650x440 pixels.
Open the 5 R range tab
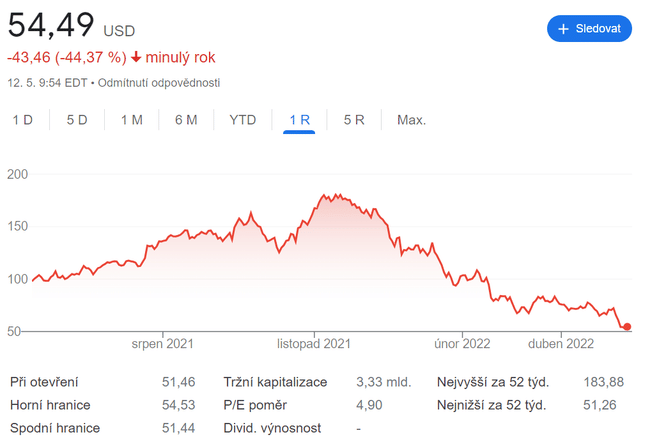tap(354, 120)
